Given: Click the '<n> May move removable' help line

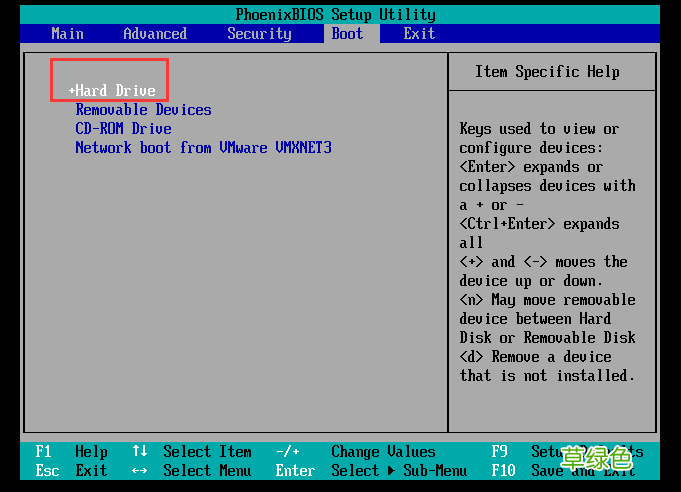Looking at the screenshot, I should tap(547, 300).
